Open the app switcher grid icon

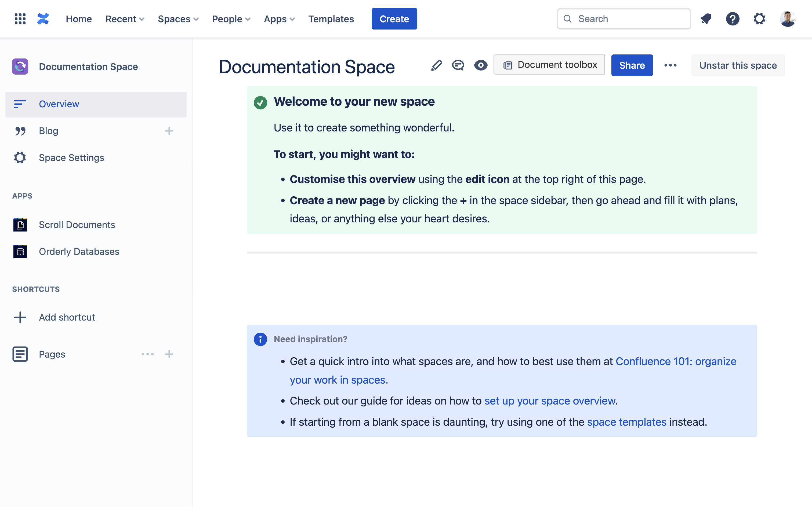(20, 19)
